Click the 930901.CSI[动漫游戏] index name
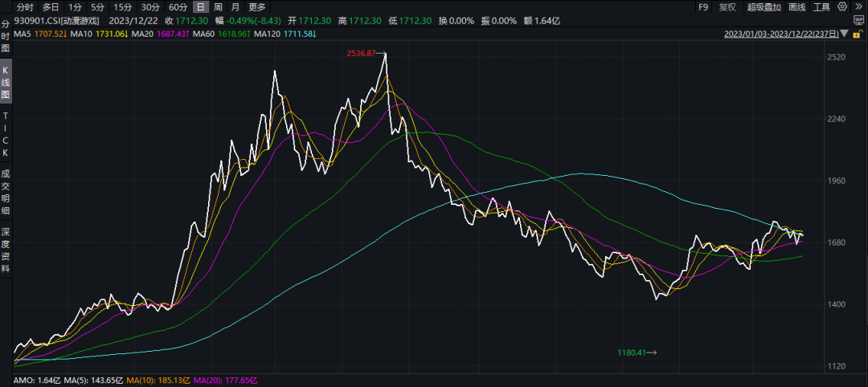868x387 pixels. (58, 21)
